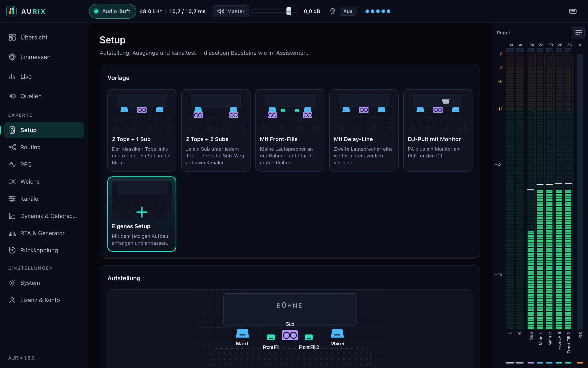This screenshot has width=588, height=368.
Task: Open Kanäle page
Action: tap(44, 199)
